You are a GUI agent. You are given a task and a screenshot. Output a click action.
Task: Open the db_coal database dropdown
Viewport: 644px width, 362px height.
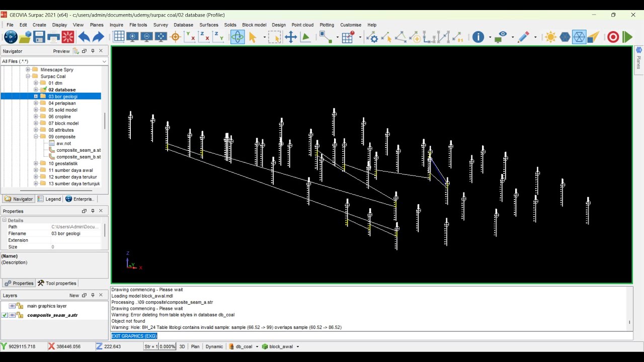click(x=257, y=346)
